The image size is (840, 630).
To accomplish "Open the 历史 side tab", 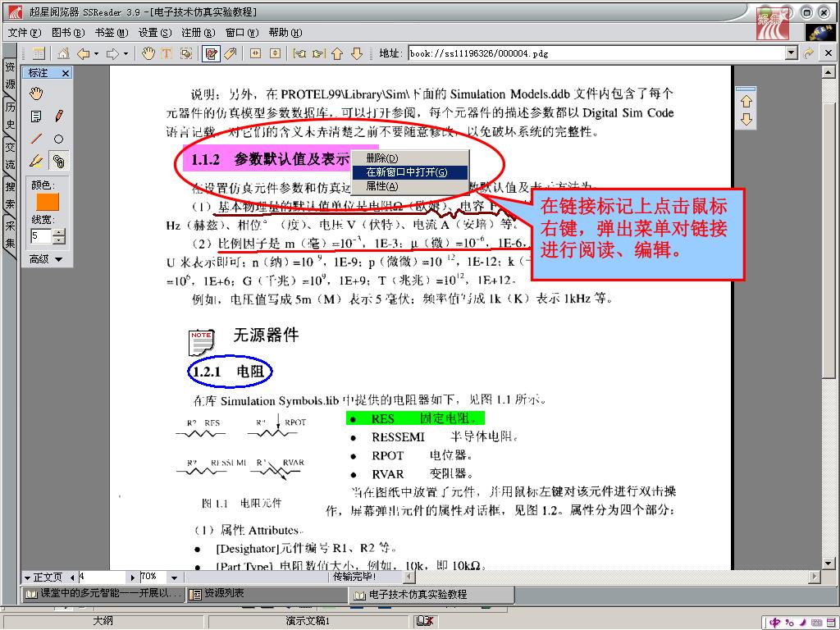I will click(10, 115).
